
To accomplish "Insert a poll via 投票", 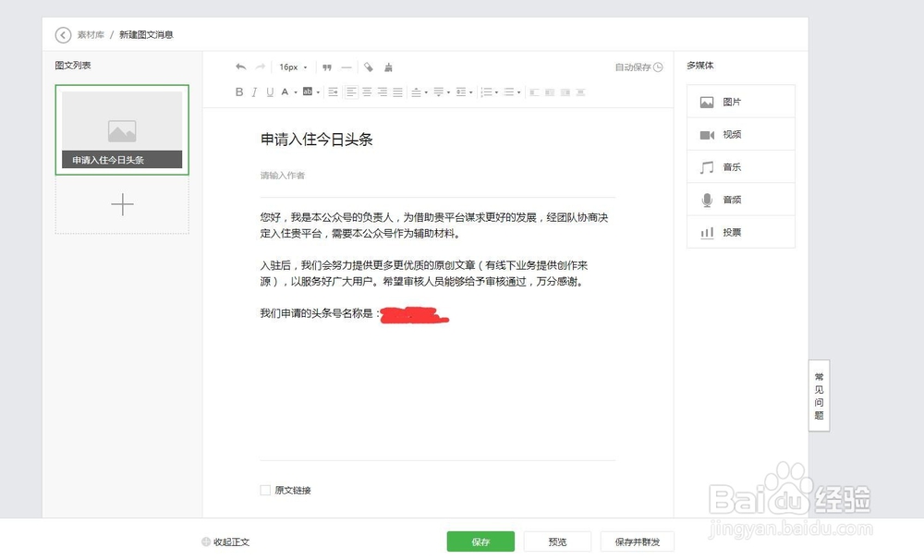I will pyautogui.click(x=741, y=232).
